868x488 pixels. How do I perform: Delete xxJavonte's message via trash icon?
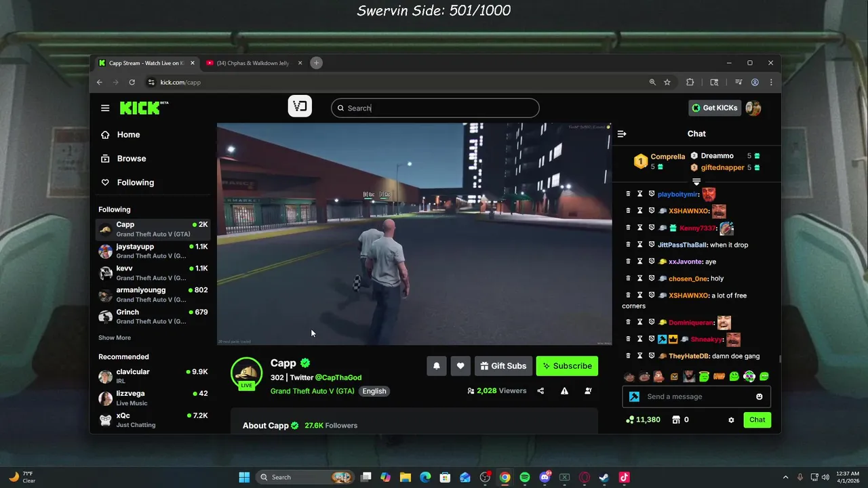(628, 261)
